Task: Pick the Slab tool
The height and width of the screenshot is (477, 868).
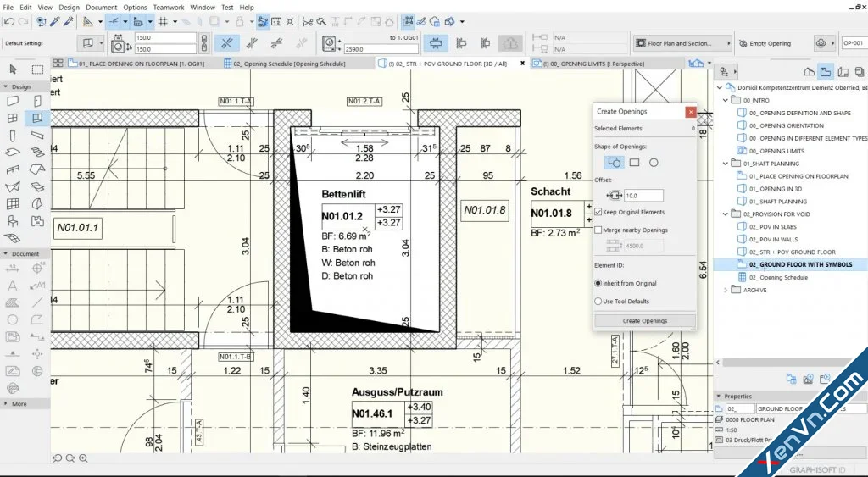Action: [13, 153]
